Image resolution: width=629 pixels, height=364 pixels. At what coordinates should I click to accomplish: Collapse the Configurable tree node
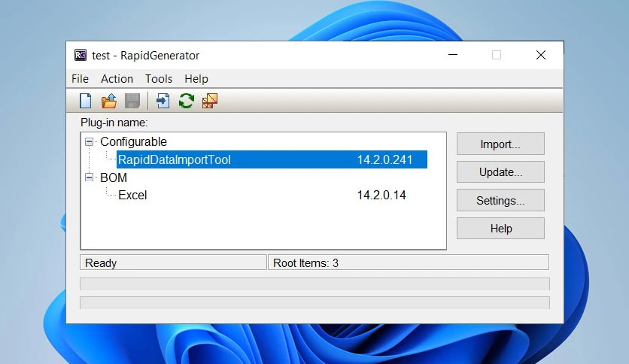pyautogui.click(x=89, y=141)
